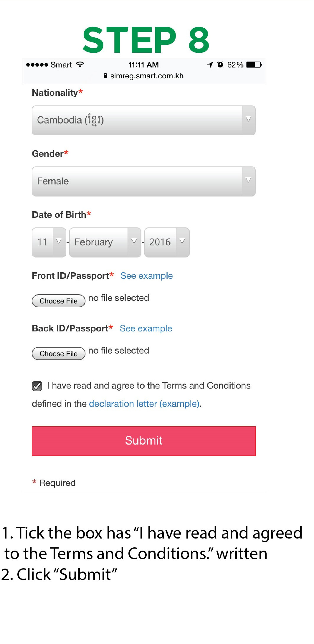The width and height of the screenshot is (314, 644).
Task: Tap the location arrow status icon
Action: tap(210, 65)
